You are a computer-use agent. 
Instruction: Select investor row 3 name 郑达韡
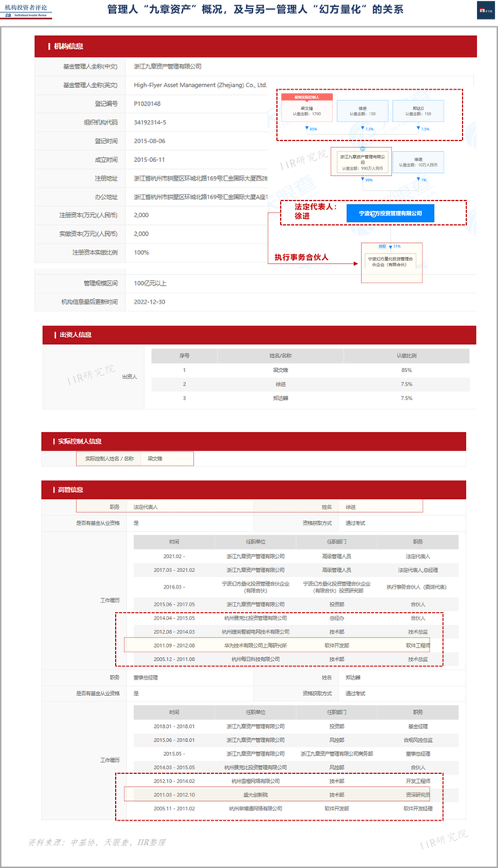pos(281,398)
